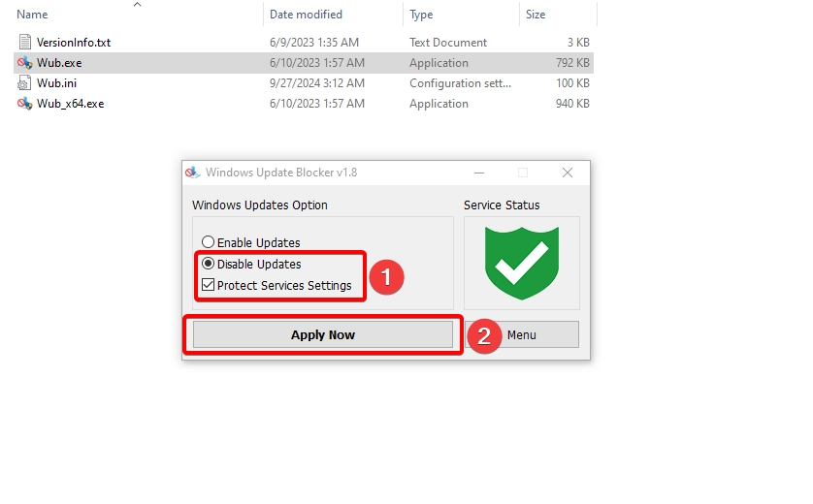The image size is (813, 504).
Task: Click the green shield Service Status icon
Action: 522,263
